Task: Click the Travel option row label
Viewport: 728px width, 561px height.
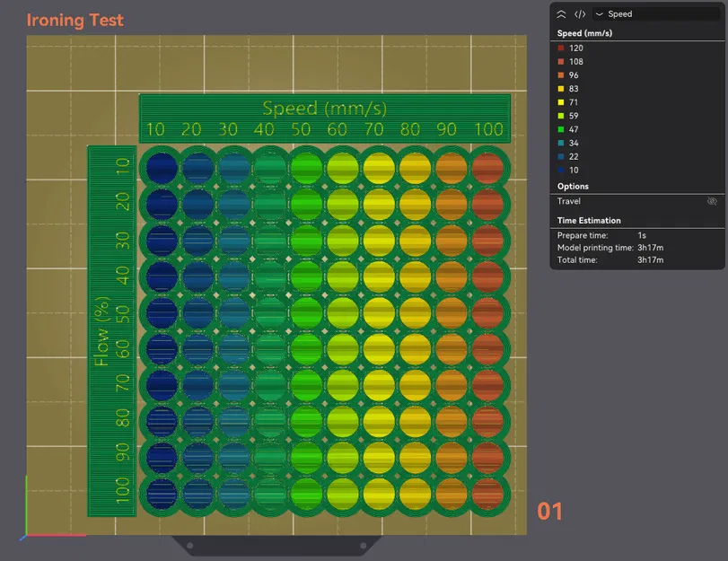Action: click(x=569, y=201)
